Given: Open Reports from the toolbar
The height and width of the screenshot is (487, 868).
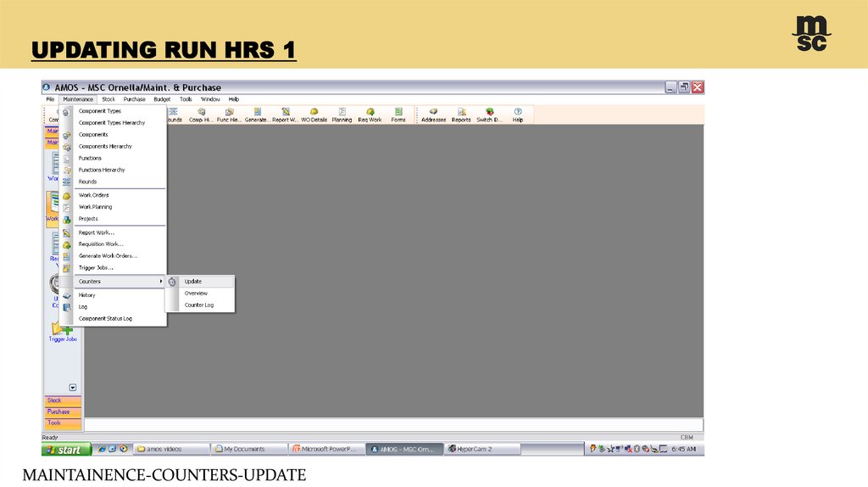Looking at the screenshot, I should click(x=461, y=115).
